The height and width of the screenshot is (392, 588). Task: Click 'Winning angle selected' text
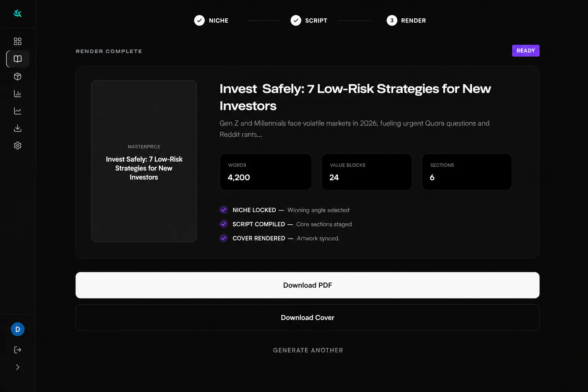coord(318,210)
